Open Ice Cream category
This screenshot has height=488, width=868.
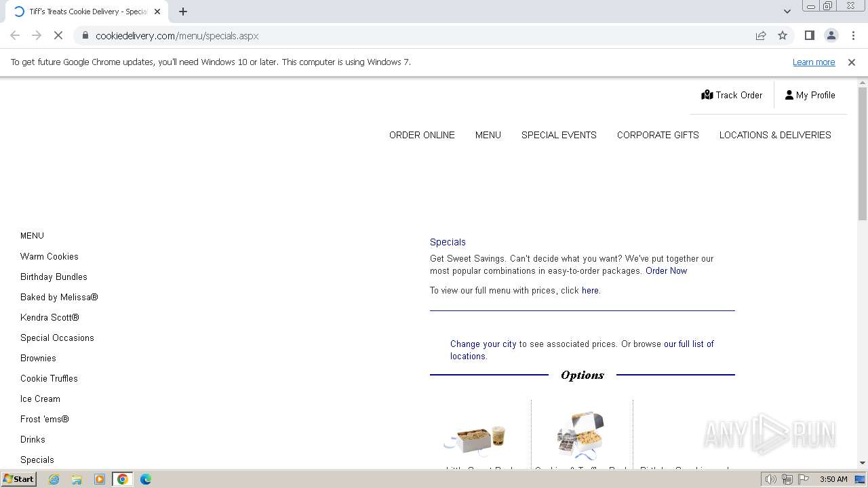point(40,399)
